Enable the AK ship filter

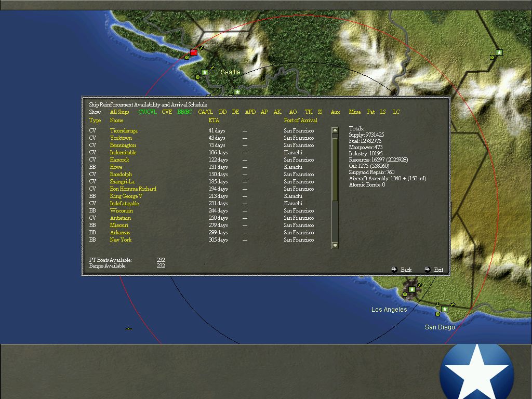pos(277,112)
